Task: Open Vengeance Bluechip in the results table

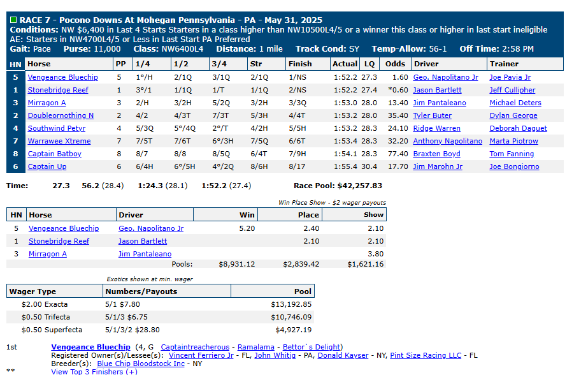Action: pyautogui.click(x=62, y=77)
